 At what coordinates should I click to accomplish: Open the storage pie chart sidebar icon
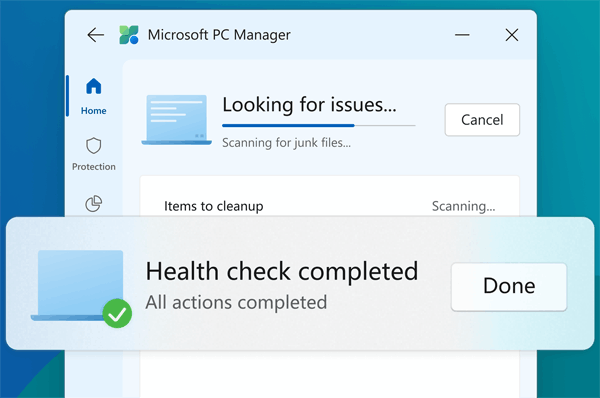point(93,204)
